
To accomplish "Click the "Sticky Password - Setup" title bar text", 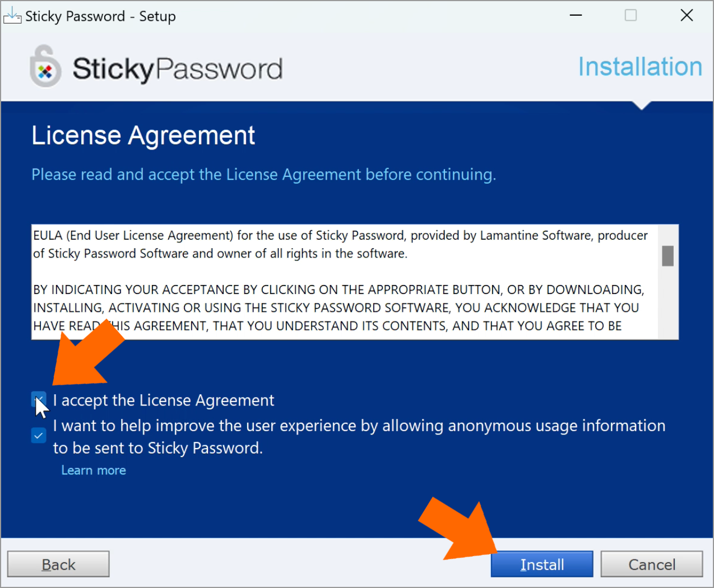I will coord(101,16).
